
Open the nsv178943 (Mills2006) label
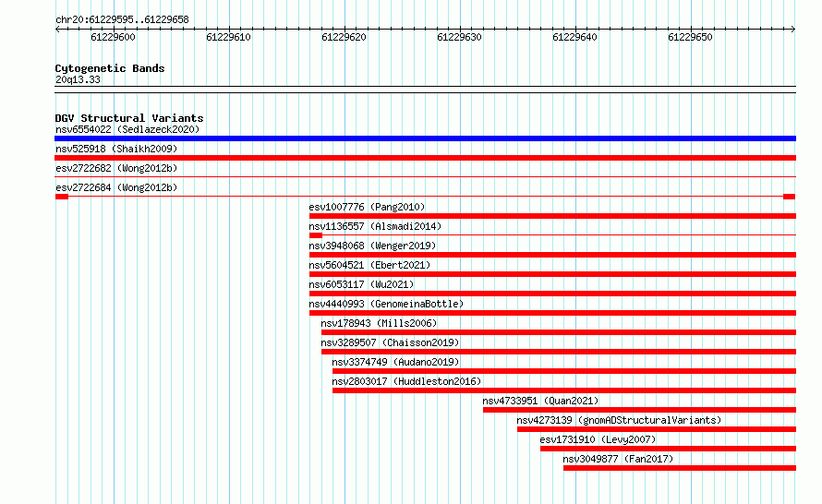[x=379, y=323]
